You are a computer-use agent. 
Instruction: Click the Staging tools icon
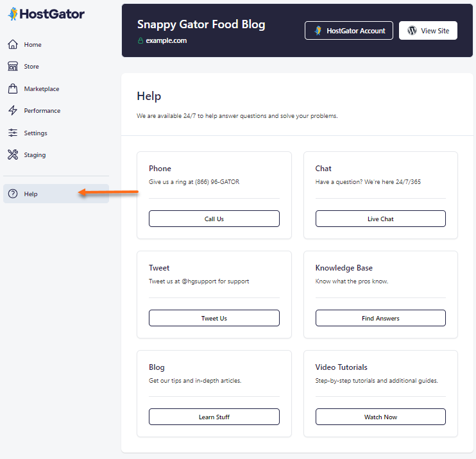click(13, 154)
